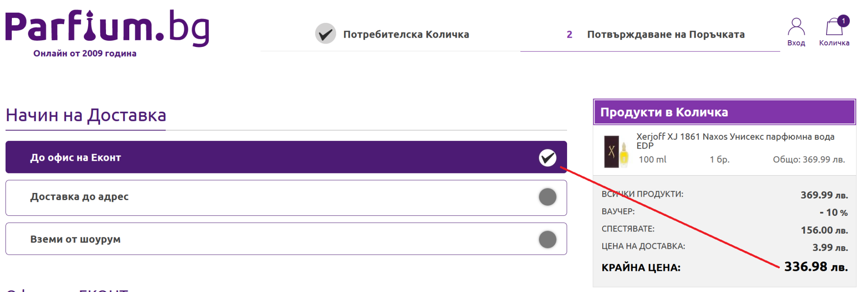Select the До офис на Еконт radio
The width and height of the screenshot is (868, 292).
[x=548, y=158]
